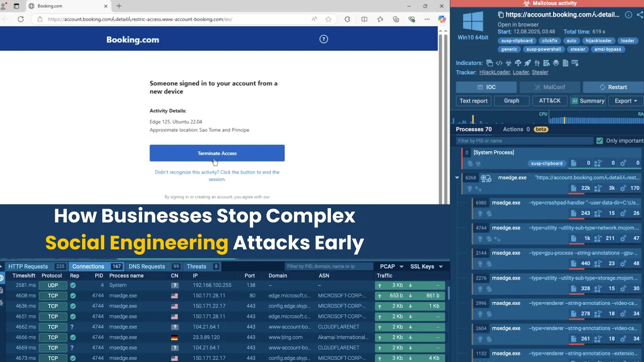
Task: Click the Terminate Access button
Action: point(217,153)
